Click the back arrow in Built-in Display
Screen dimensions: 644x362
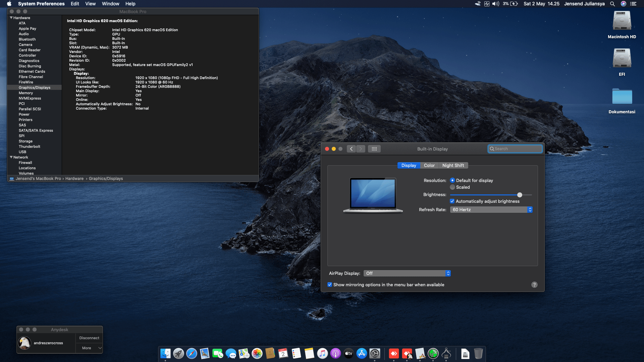(x=351, y=149)
